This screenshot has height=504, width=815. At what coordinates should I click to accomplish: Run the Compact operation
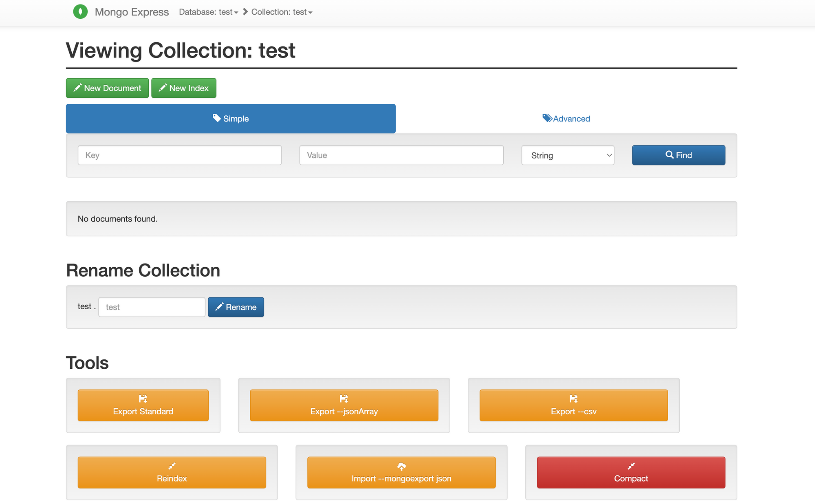631,473
